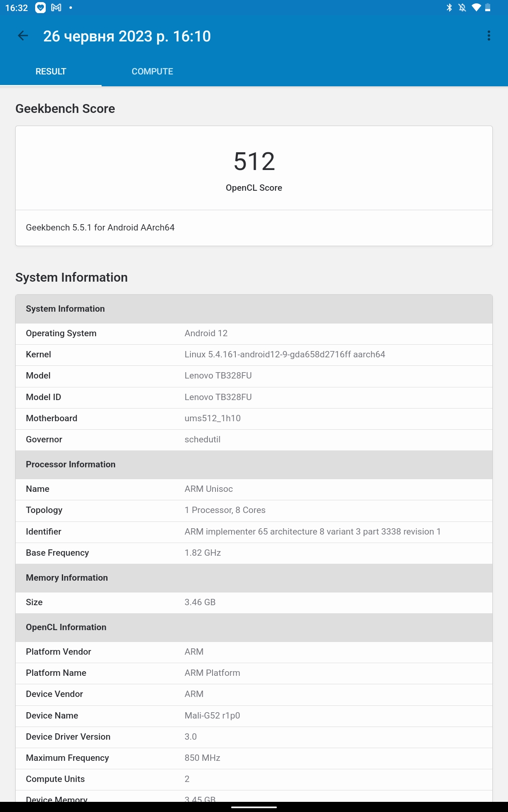Tap the Bluetooth status icon
Image resolution: width=508 pixels, height=812 pixels.
pyautogui.click(x=449, y=8)
